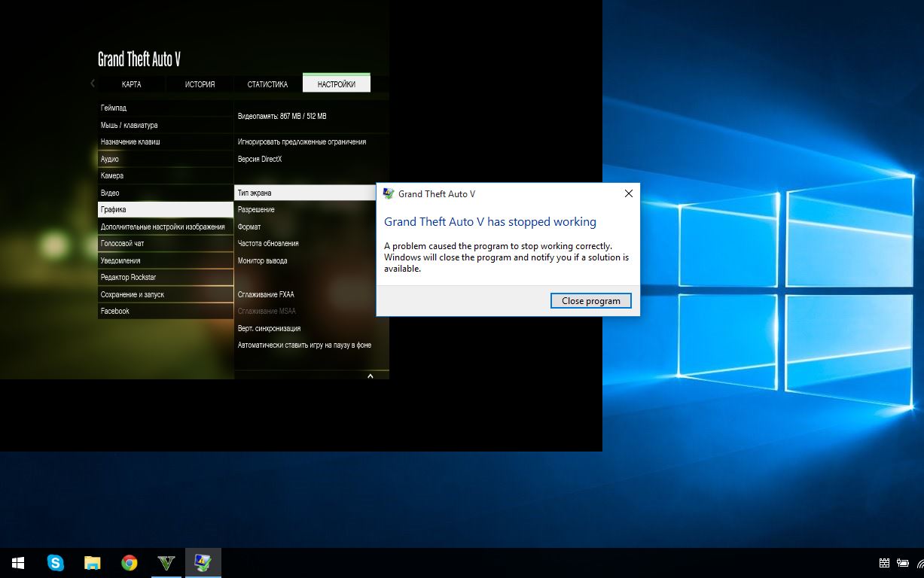This screenshot has height=578, width=924.
Task: Click the left arrow beside the tabs
Action: 93,84
